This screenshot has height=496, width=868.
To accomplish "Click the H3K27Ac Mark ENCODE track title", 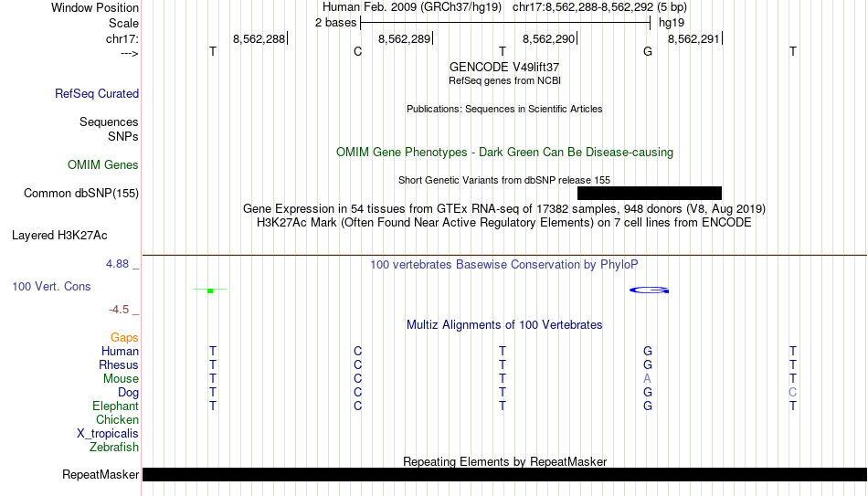I will (504, 223).
